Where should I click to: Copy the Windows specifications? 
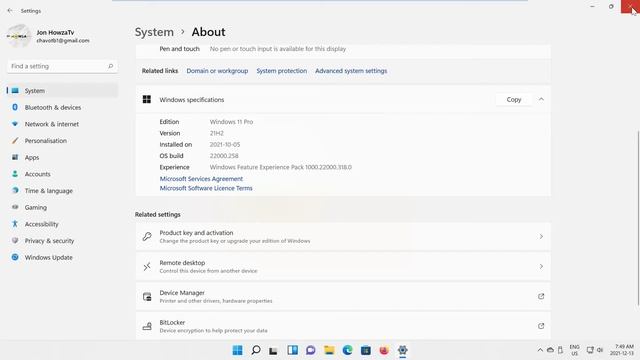(514, 100)
